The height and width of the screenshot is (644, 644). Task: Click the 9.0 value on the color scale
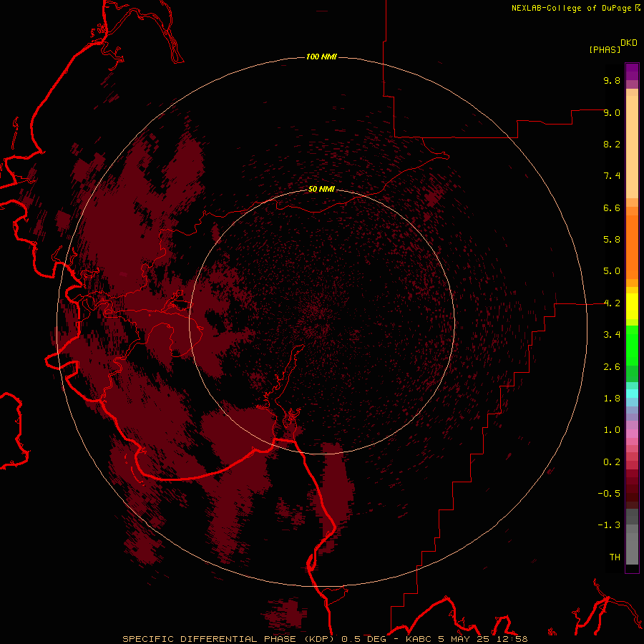612,112
